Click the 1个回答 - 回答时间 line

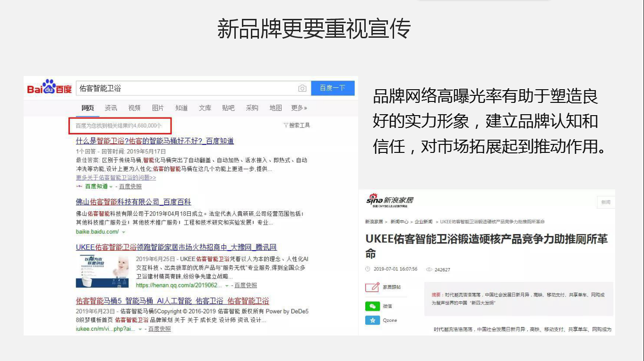click(x=121, y=151)
